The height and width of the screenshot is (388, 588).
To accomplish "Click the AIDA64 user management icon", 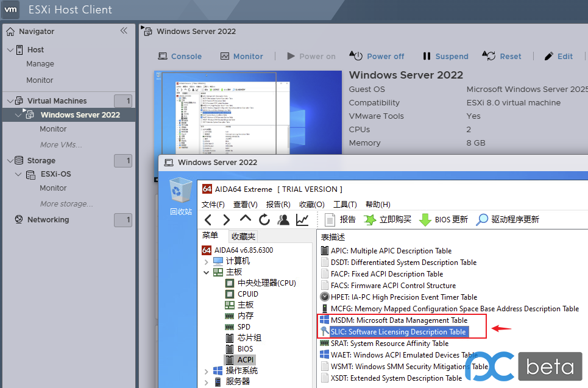I will 283,220.
